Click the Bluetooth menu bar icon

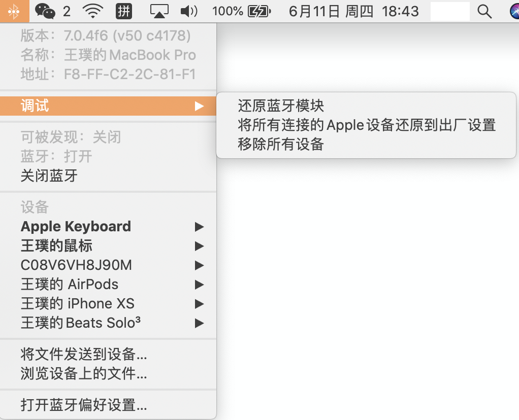pos(15,11)
